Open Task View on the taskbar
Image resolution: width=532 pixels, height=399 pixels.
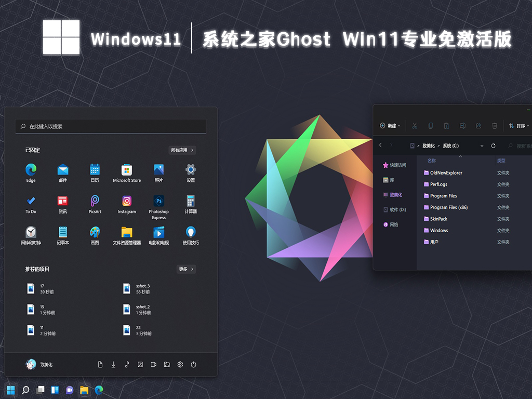click(41, 390)
